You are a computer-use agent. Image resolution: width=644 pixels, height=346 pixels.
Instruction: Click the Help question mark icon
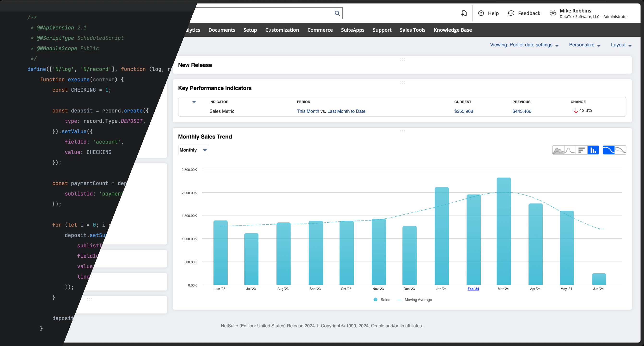(481, 13)
